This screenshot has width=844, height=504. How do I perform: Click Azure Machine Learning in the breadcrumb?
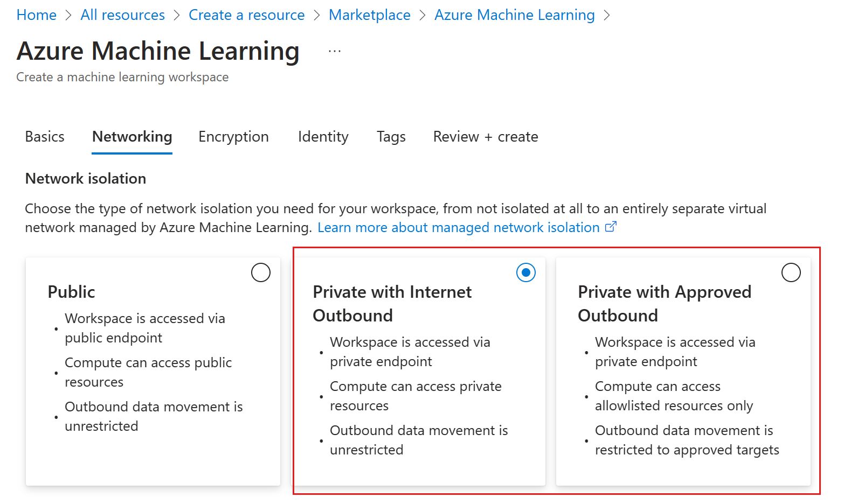[x=514, y=15]
